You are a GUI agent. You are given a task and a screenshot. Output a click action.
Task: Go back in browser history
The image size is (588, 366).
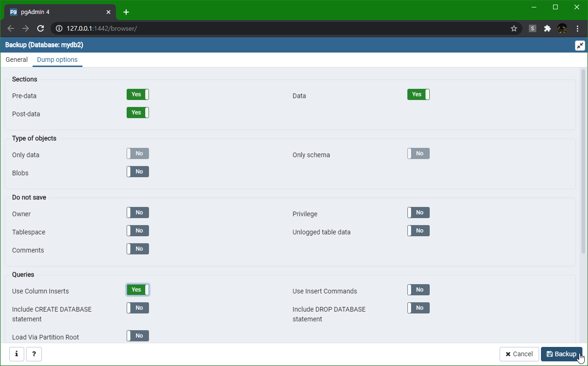[11, 28]
